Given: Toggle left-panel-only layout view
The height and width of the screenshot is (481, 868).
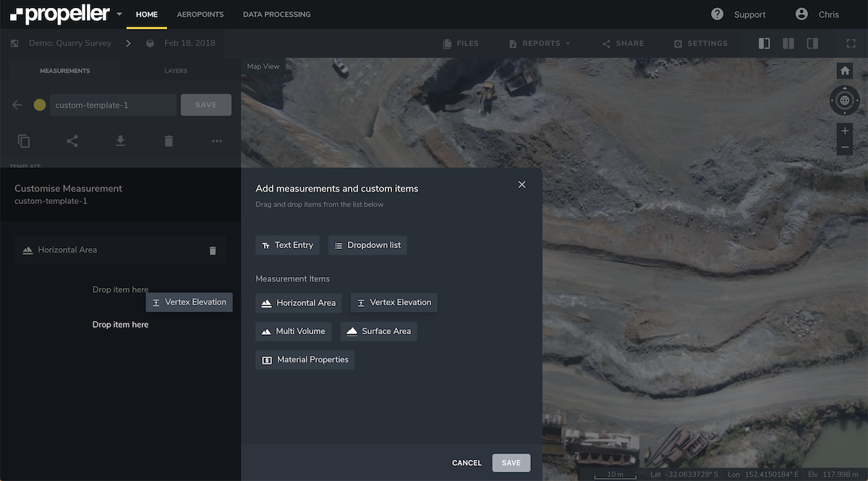Looking at the screenshot, I should 764,43.
